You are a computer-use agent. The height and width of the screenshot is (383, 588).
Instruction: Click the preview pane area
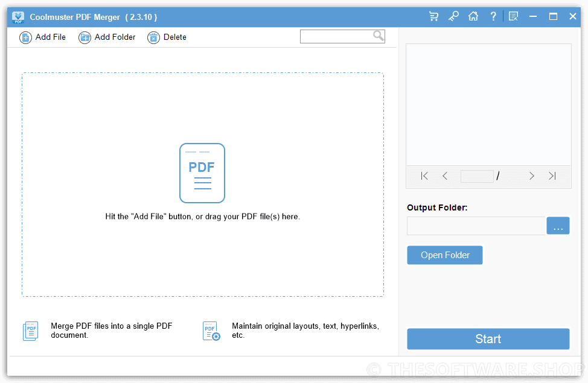tap(488, 105)
